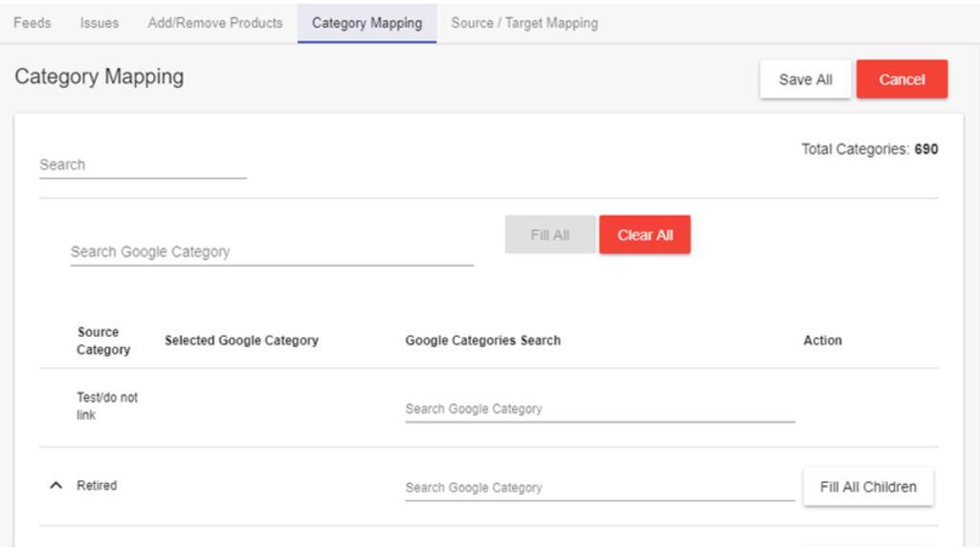Go to the Add/Remove Products tab
The image size is (980, 551).
[214, 23]
